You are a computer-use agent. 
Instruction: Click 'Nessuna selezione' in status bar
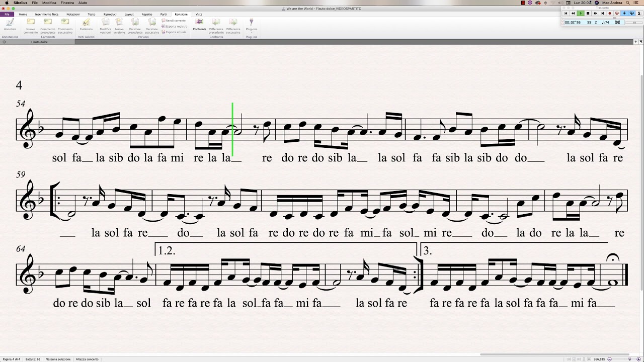(58, 359)
